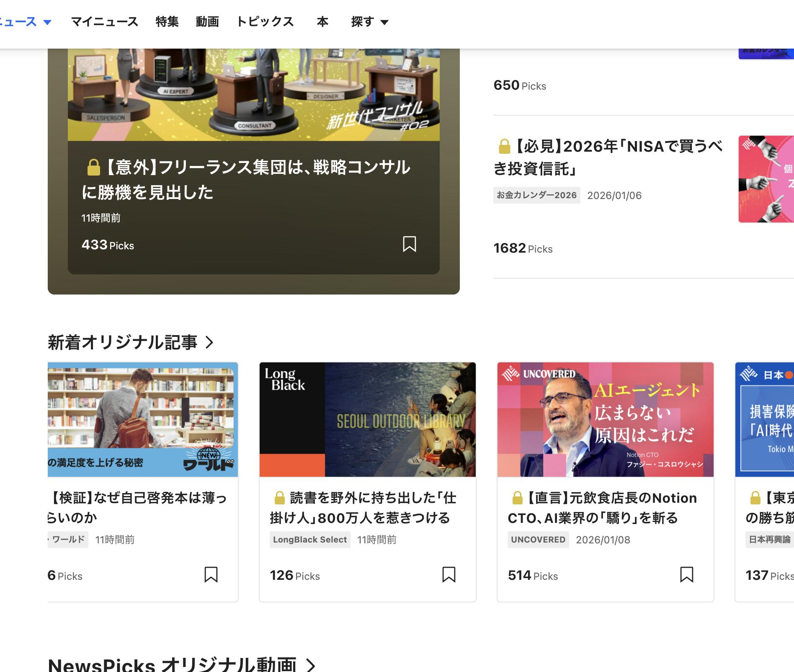Click lock icon on 元飲食店長のNotion CTO headline
Screen dimensions: 794x672
coord(517,498)
